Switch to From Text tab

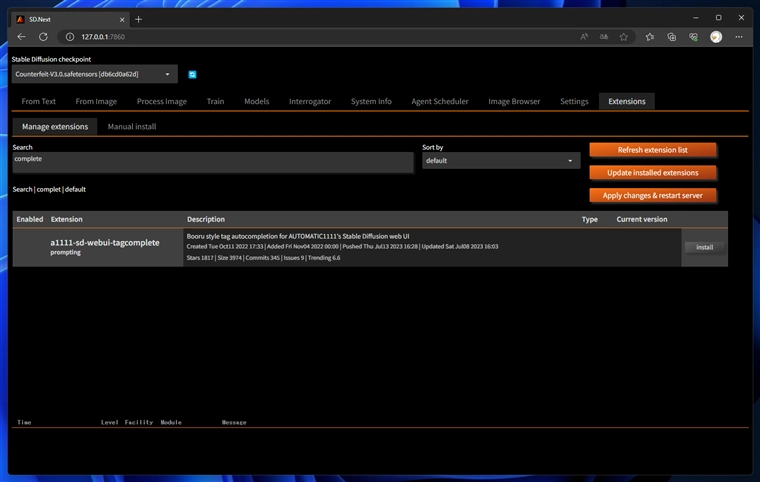pyautogui.click(x=39, y=101)
